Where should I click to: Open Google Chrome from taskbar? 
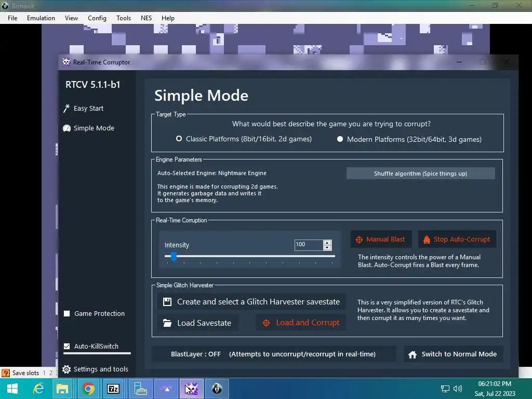pos(88,389)
